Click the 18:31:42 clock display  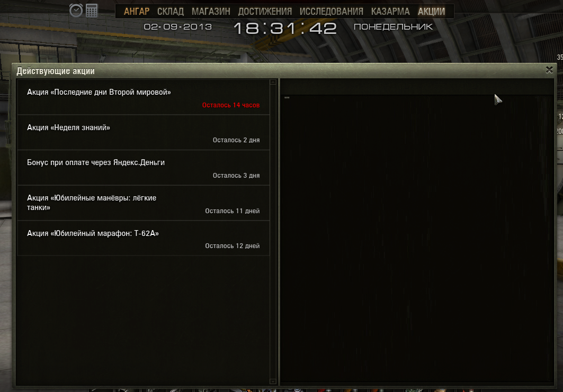[285, 28]
